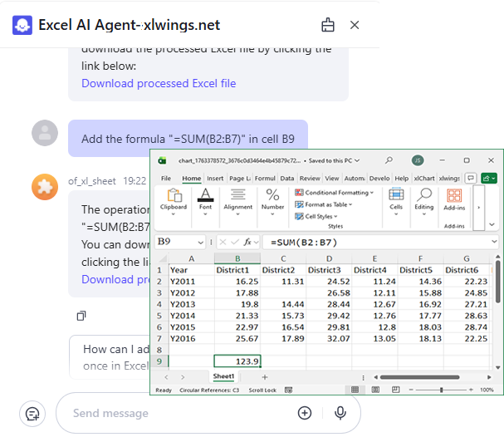Click the District3 header cell
504x442 pixels.
[329, 270]
